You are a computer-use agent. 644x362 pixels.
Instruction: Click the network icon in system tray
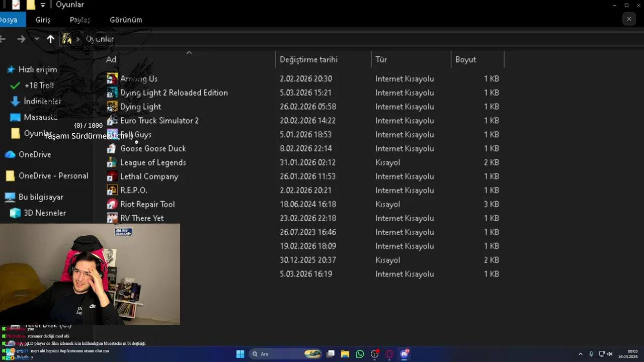[x=602, y=354]
